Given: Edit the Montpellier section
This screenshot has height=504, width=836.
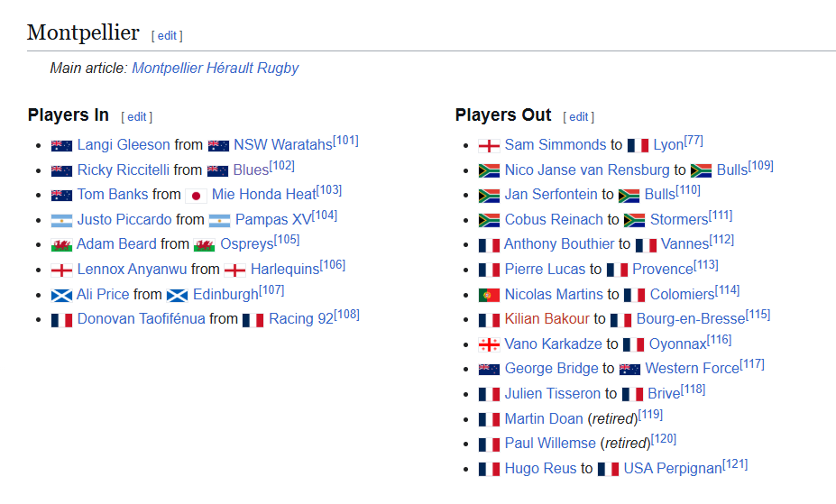Looking at the screenshot, I should pos(168,36).
